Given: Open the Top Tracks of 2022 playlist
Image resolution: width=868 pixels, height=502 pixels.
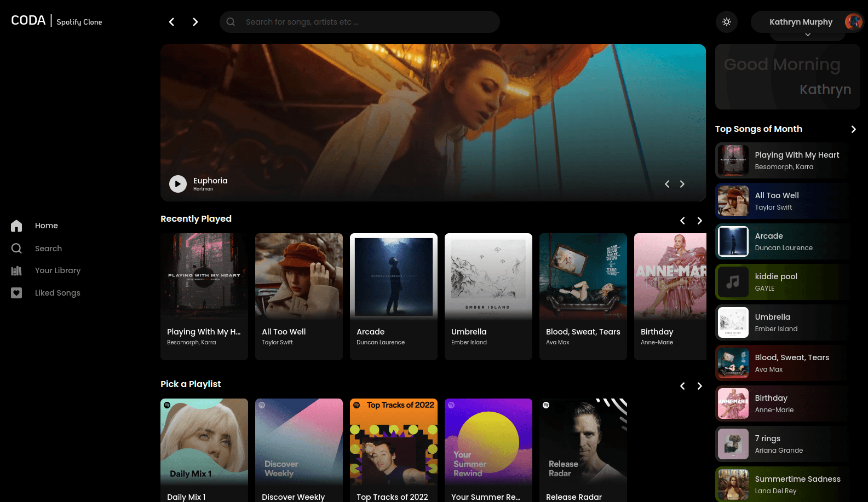Looking at the screenshot, I should pyautogui.click(x=394, y=450).
